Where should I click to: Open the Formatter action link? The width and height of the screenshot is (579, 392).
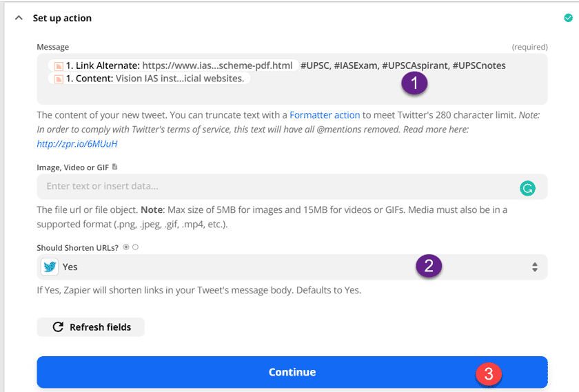(x=325, y=115)
